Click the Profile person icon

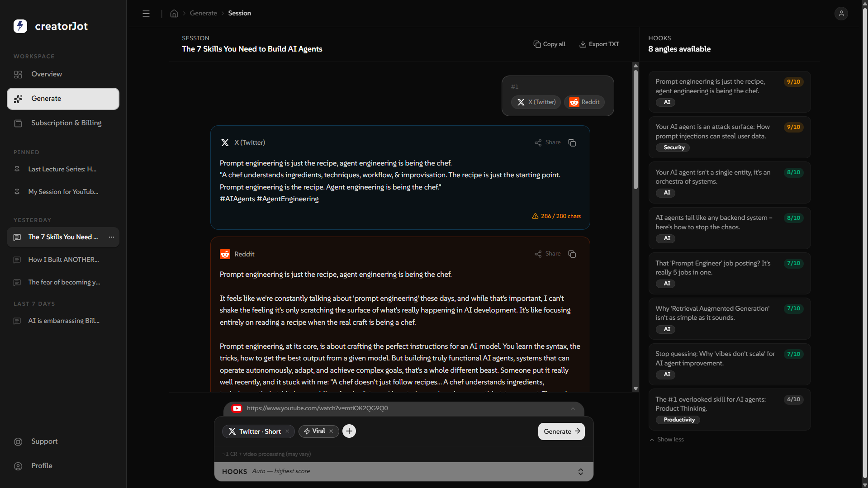pyautogui.click(x=18, y=466)
